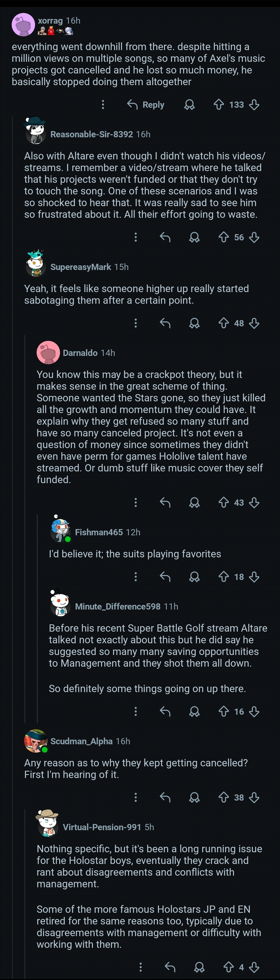The image size is (280, 980).
Task: Click Reply on xorrag's comment
Action: click(x=146, y=105)
